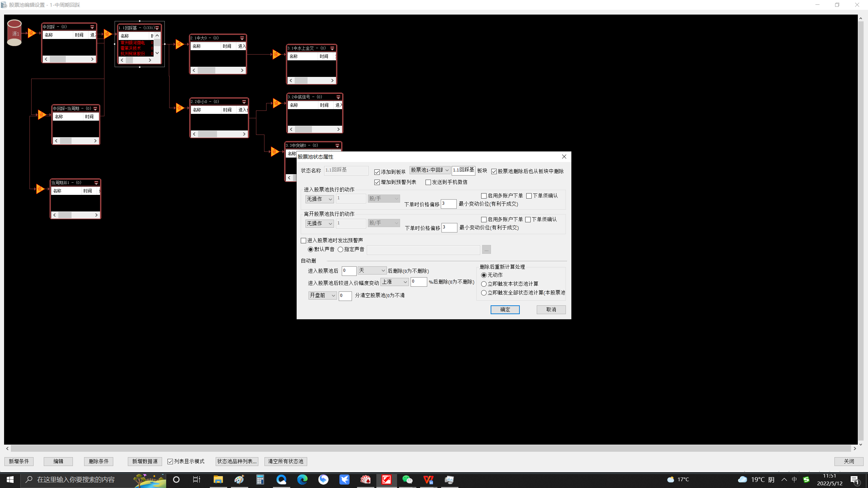
Task: Click the 清空所有状态池 button
Action: click(285, 461)
